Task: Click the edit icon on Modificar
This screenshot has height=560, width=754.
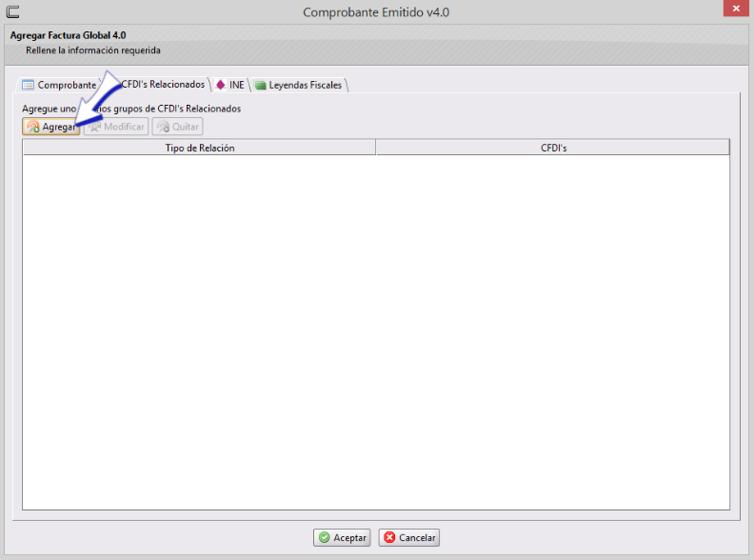Action: click(x=95, y=127)
